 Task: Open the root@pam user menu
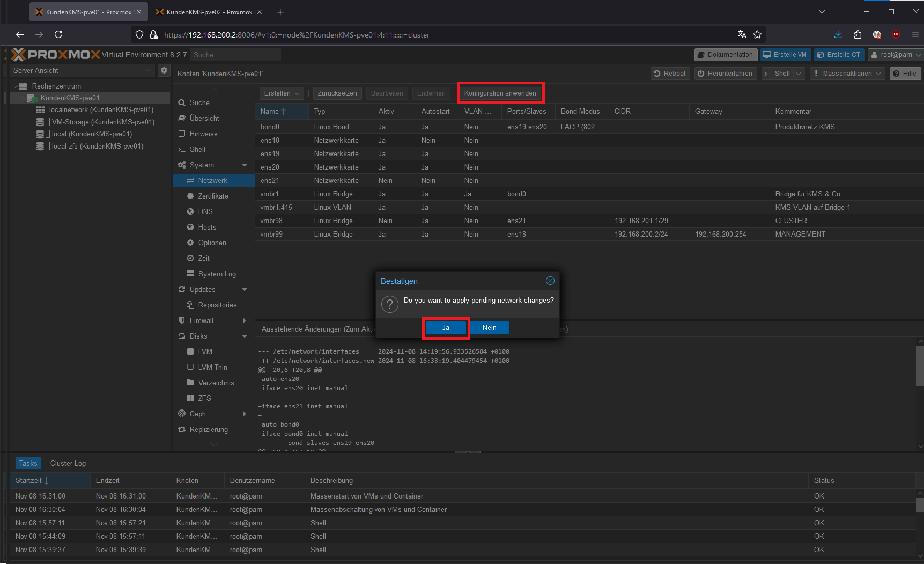[x=896, y=55]
